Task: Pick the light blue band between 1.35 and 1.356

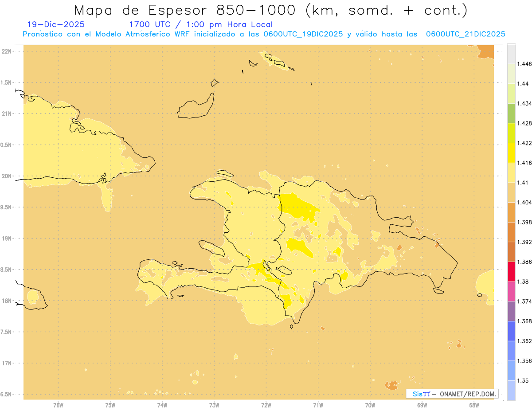Action: pyautogui.click(x=511, y=371)
